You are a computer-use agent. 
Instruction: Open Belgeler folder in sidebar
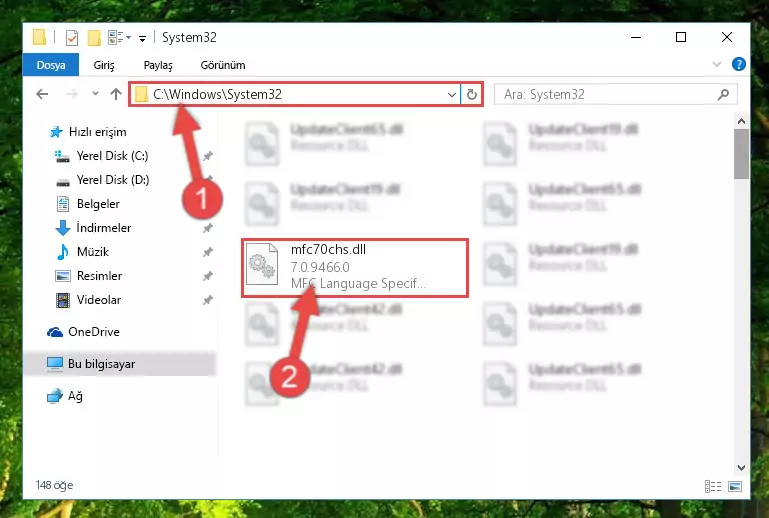coord(88,204)
